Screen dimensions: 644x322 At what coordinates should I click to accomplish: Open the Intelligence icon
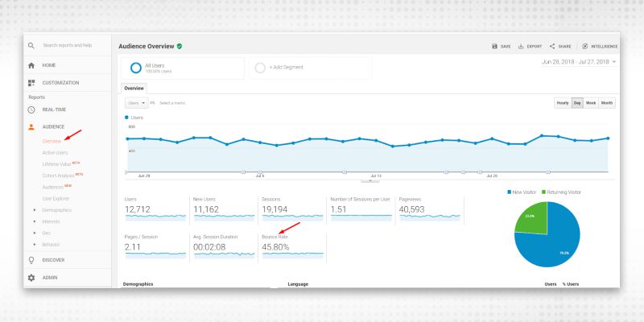point(585,47)
